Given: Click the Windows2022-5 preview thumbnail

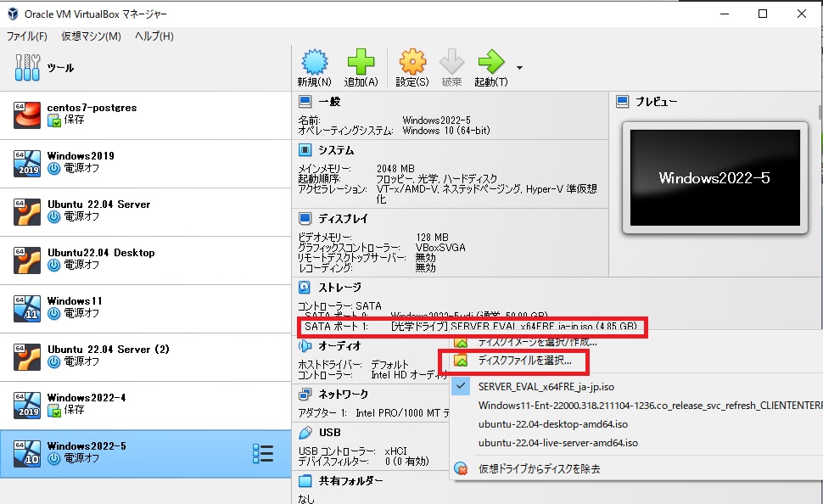Looking at the screenshot, I should (x=714, y=178).
